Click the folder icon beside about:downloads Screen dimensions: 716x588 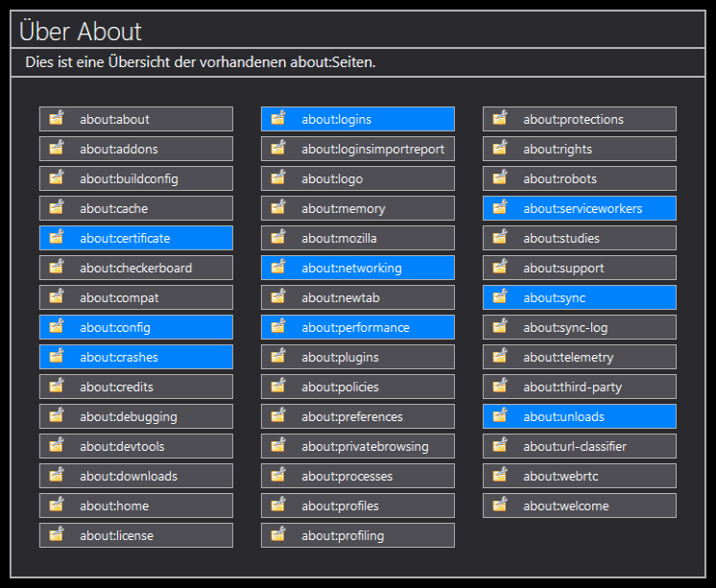(57, 475)
